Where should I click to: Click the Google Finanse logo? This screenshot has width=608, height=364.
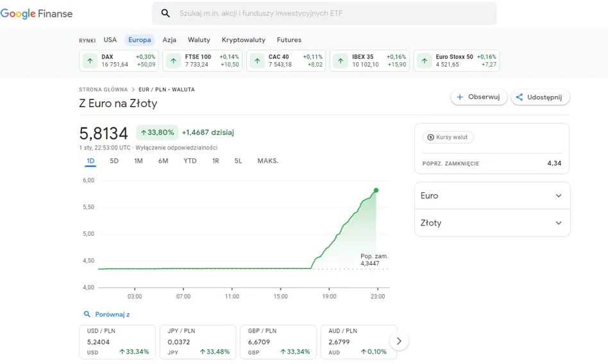[37, 13]
